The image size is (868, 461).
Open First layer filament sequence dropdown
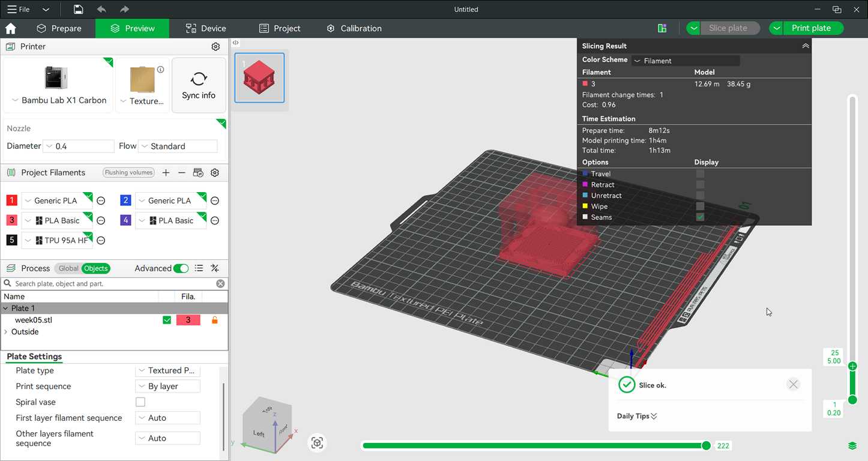[x=167, y=418]
